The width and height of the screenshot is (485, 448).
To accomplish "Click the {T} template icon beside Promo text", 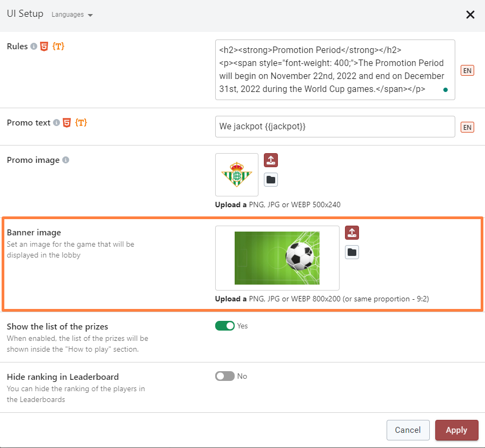I will tap(81, 123).
